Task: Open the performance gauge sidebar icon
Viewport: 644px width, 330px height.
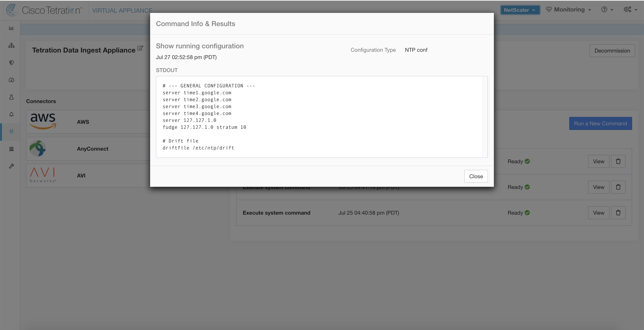Action: (11, 80)
